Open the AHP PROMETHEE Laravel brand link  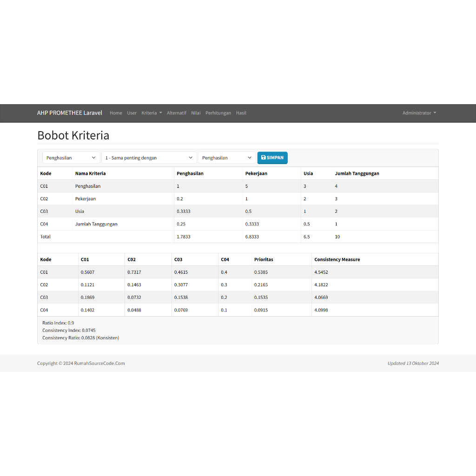click(x=70, y=113)
